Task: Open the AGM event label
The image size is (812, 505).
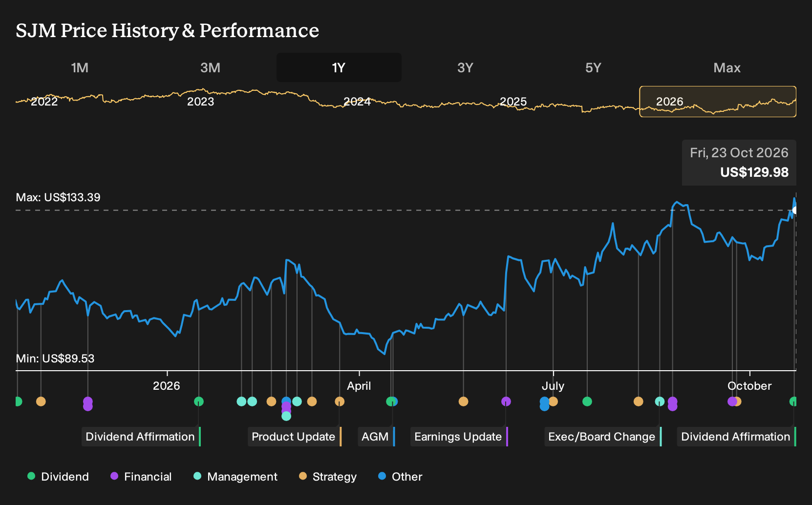Action: pos(376,437)
